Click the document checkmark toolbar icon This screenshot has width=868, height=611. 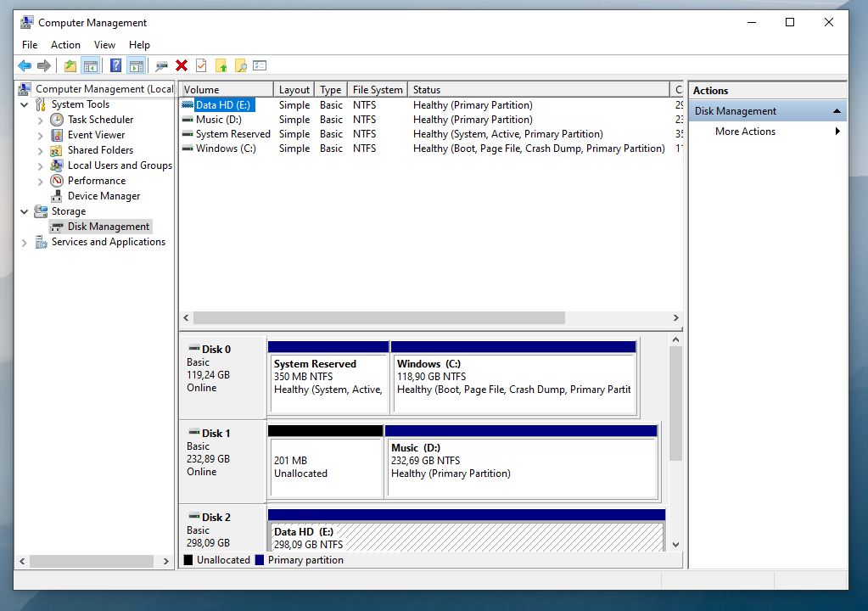point(201,65)
